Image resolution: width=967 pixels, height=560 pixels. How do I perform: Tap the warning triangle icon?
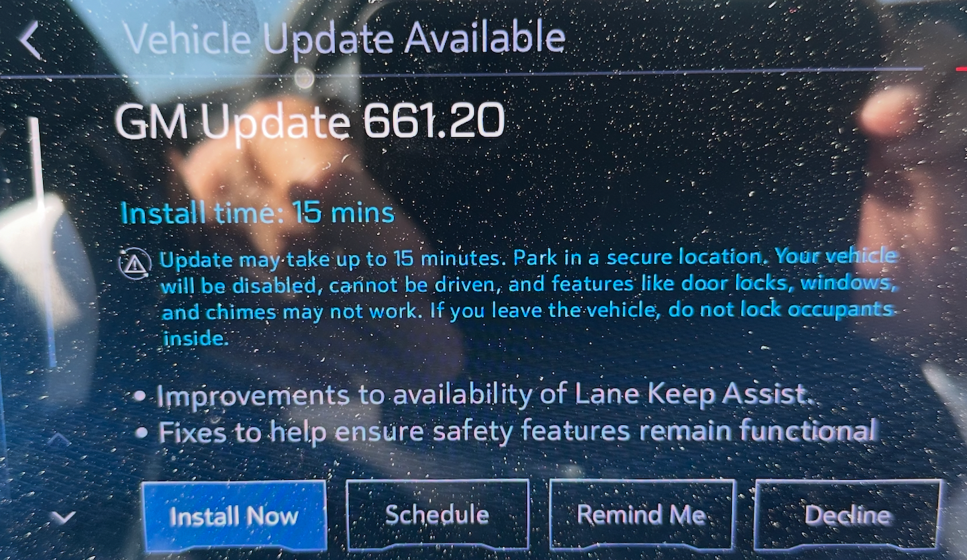[x=135, y=264]
